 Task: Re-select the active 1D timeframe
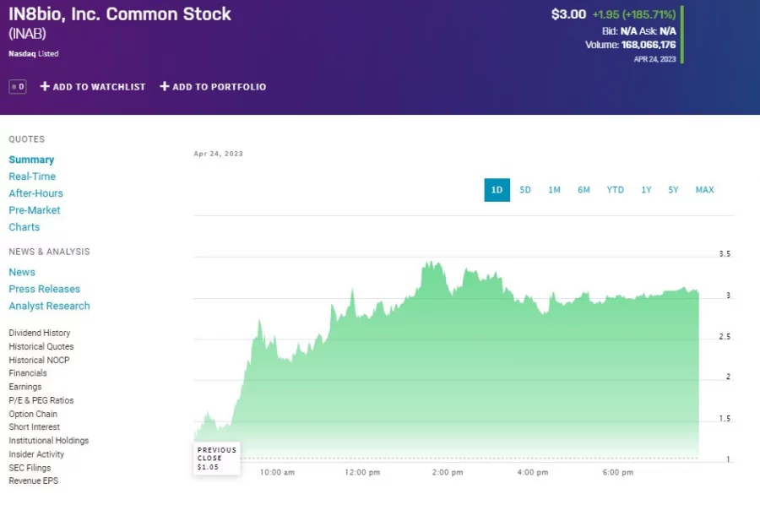coord(497,190)
